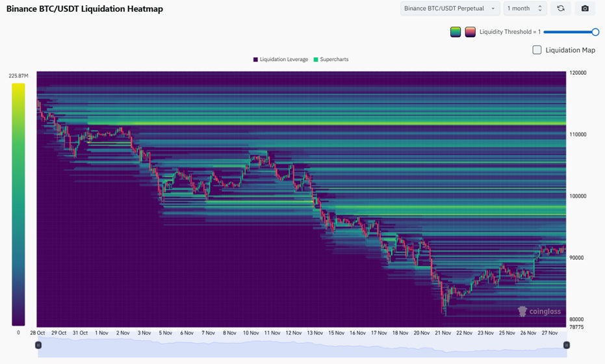Click the 25 Nov date label
The image size is (605, 364).
(507, 333)
